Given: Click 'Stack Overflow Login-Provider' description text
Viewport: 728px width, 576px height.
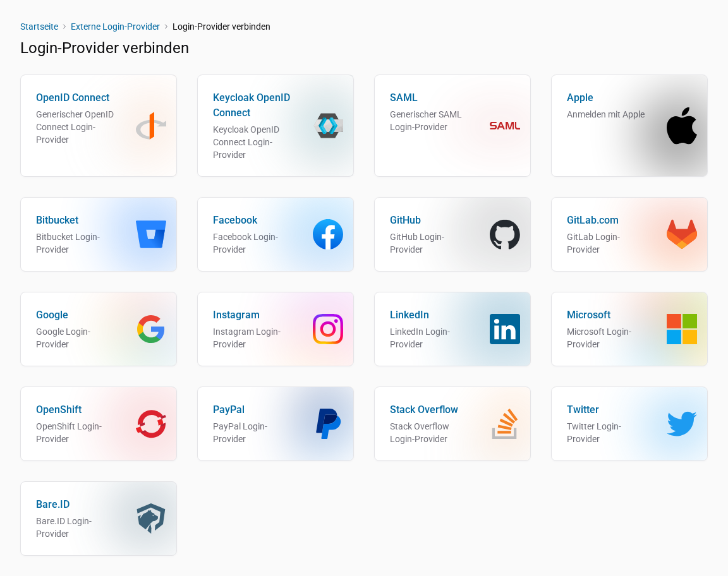Looking at the screenshot, I should (x=419, y=433).
